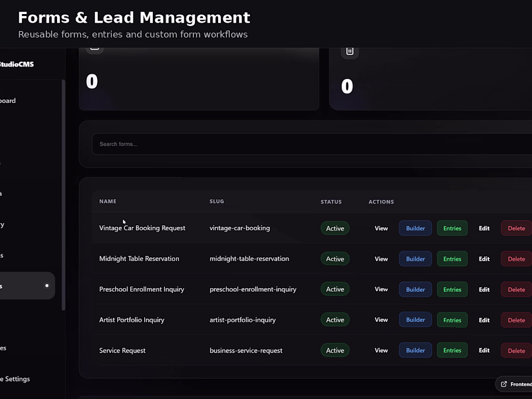The width and height of the screenshot is (532, 399).
Task: Select the name "Preschool Enrollment Inquiry"
Action: pos(142,289)
